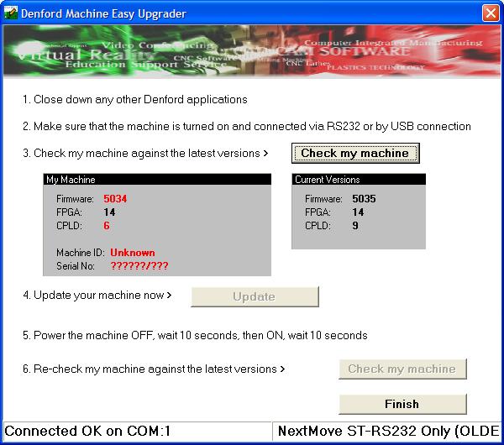Click step 2 RS232 or USB connection text
This screenshot has width=504, height=445.
click(x=247, y=126)
